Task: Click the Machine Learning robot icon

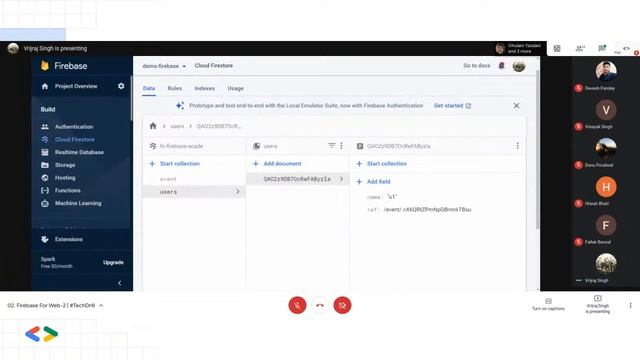Action: [45, 203]
